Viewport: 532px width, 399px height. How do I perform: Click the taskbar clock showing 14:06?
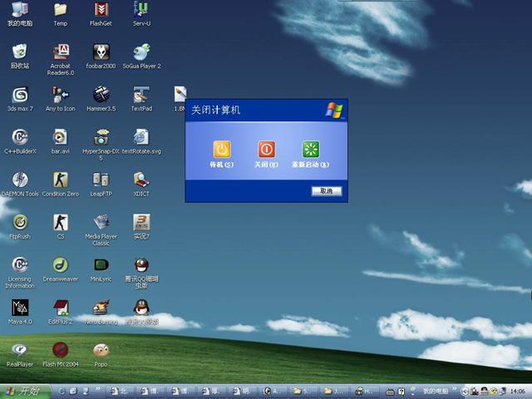pos(517,392)
